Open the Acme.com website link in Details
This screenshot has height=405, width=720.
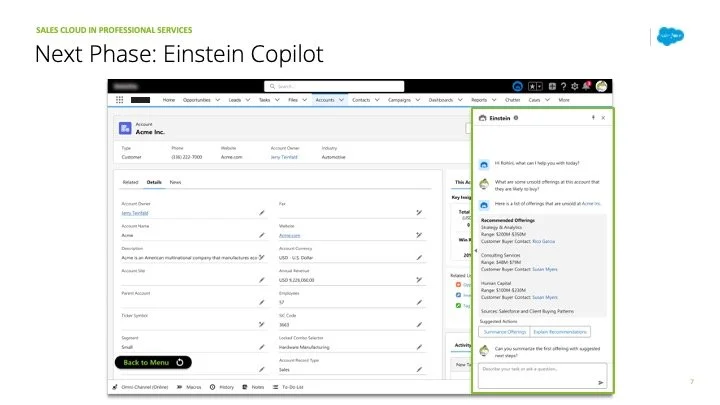(289, 235)
